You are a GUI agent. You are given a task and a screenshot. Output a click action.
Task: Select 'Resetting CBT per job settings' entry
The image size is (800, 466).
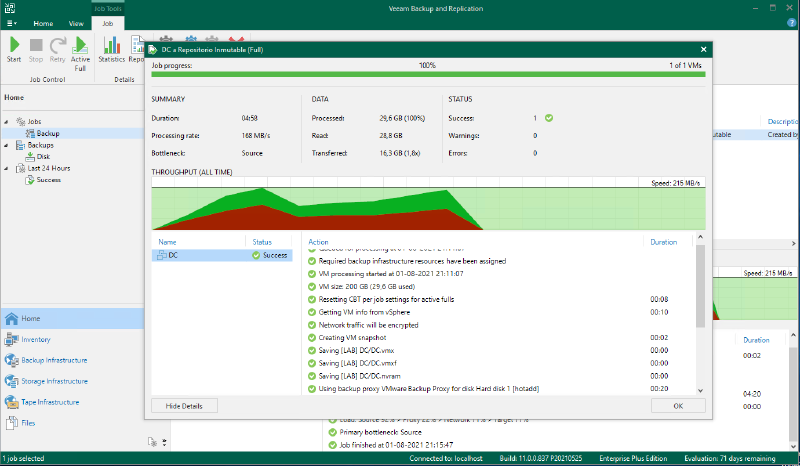click(386, 299)
